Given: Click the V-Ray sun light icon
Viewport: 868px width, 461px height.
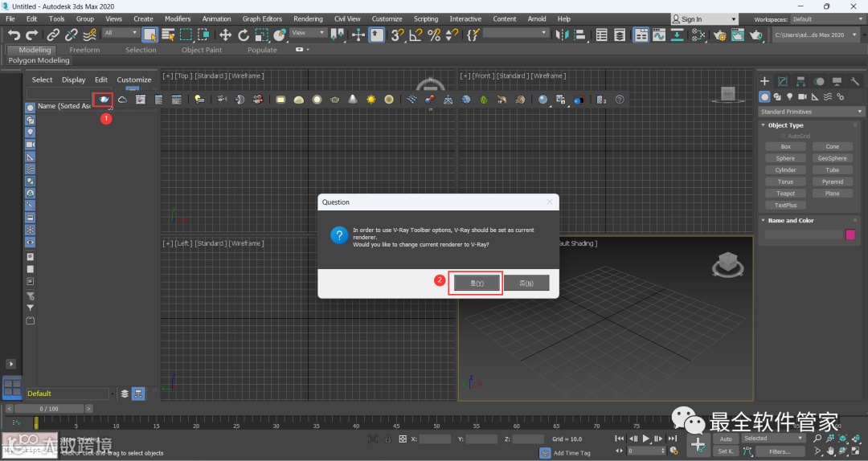Looking at the screenshot, I should 371,100.
